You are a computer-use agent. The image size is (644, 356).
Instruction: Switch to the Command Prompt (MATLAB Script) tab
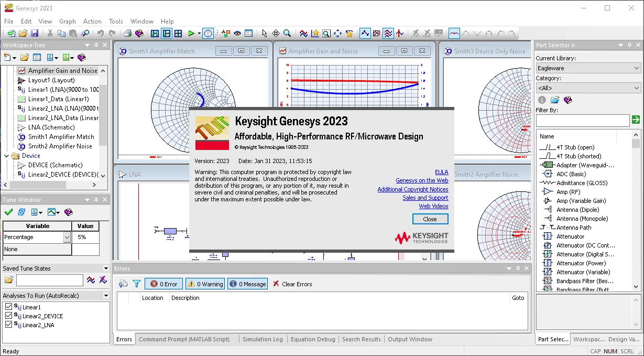click(184, 339)
